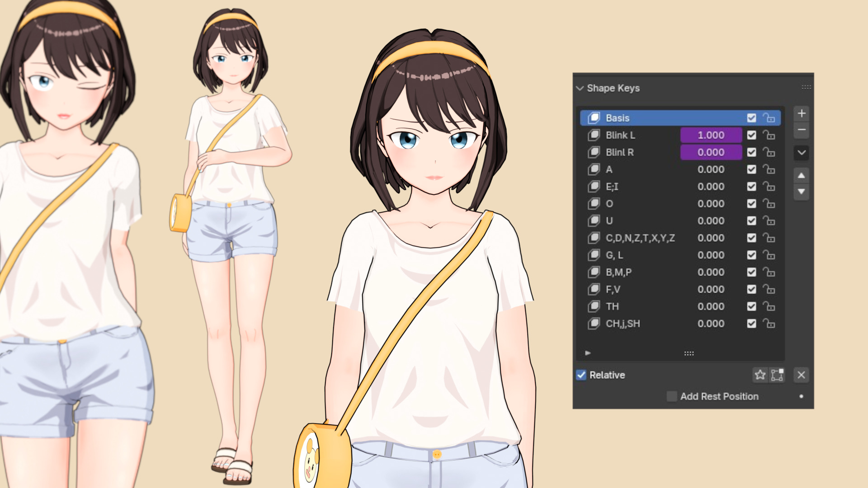Remove shape key with minus button
The width and height of the screenshot is (868, 488).
pyautogui.click(x=802, y=130)
